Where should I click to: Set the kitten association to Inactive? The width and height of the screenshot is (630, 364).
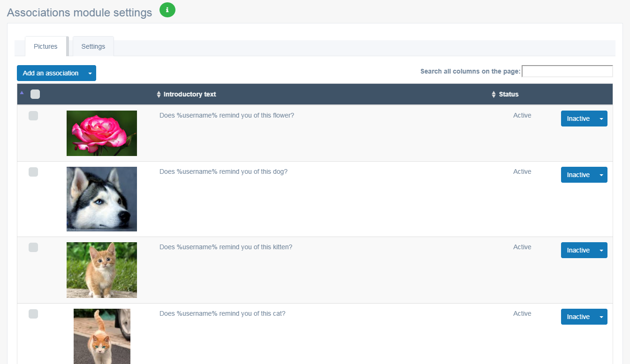pyautogui.click(x=578, y=250)
